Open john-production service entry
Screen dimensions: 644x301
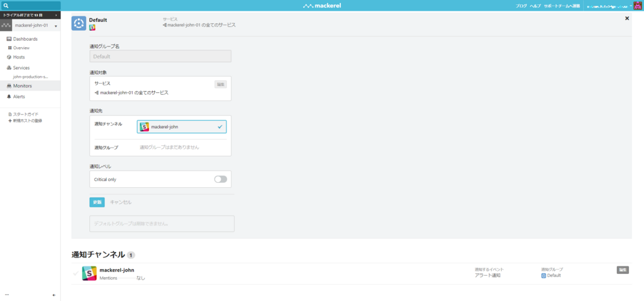click(31, 77)
